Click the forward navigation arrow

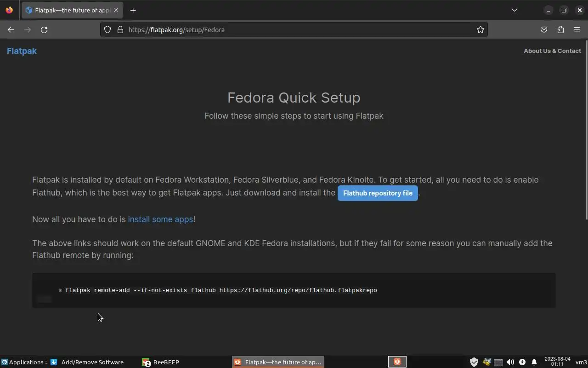tap(28, 29)
